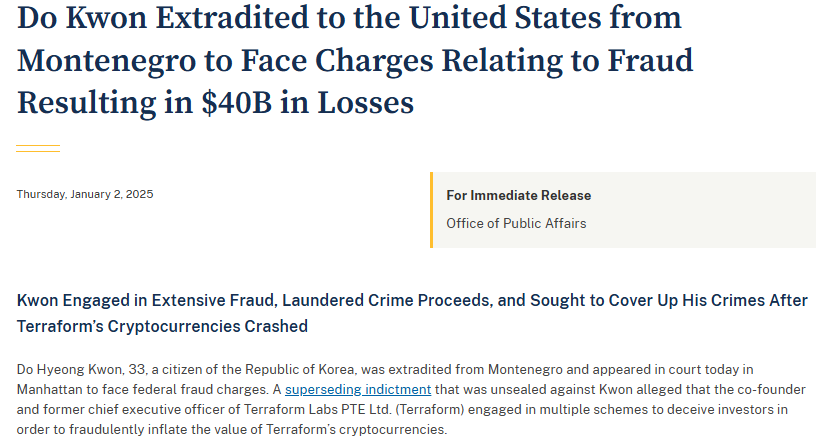Click Republic of Korea in the paragraph
This screenshot has height=439, width=824.
coord(300,370)
